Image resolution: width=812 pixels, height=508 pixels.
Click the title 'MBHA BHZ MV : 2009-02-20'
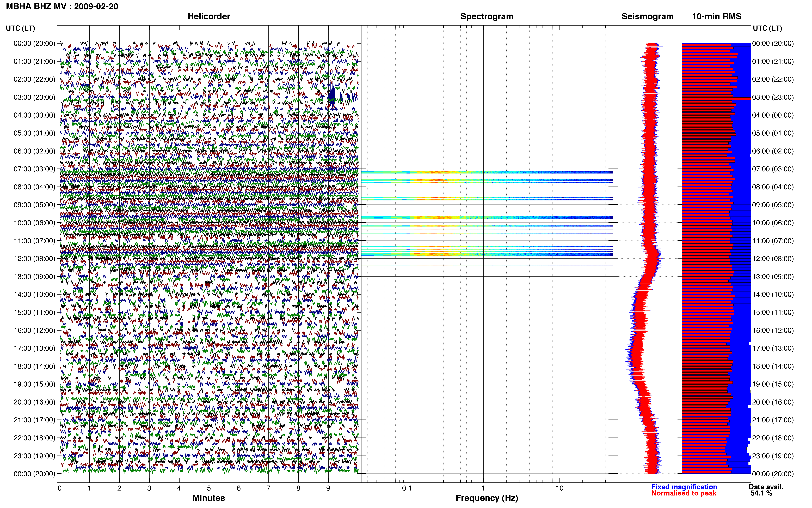[62, 6]
